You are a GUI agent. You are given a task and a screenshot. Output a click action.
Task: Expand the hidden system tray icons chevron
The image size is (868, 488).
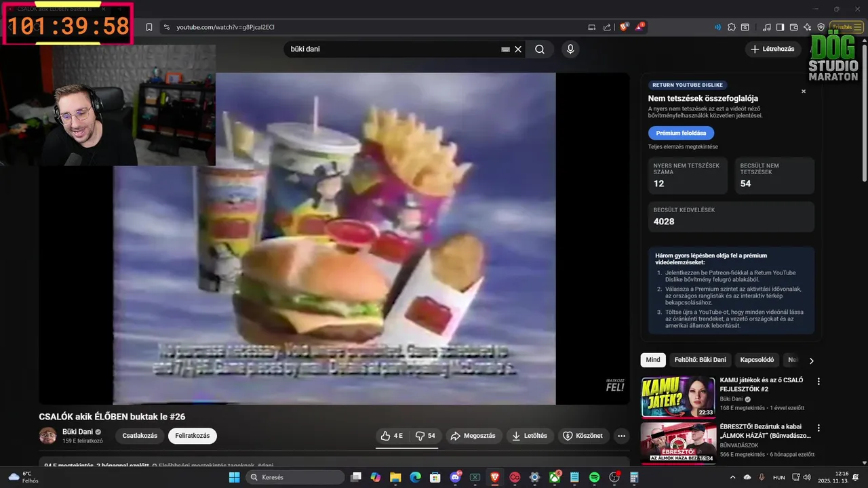coord(733,477)
